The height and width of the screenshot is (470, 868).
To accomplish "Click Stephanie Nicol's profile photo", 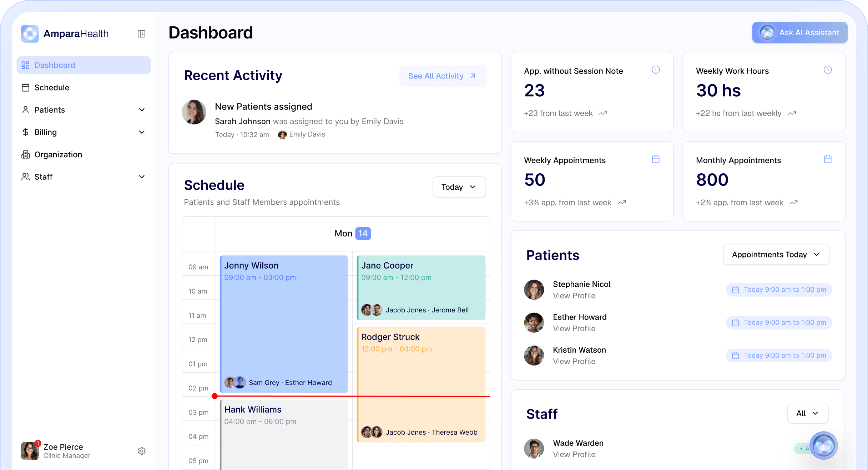I will [534, 290].
